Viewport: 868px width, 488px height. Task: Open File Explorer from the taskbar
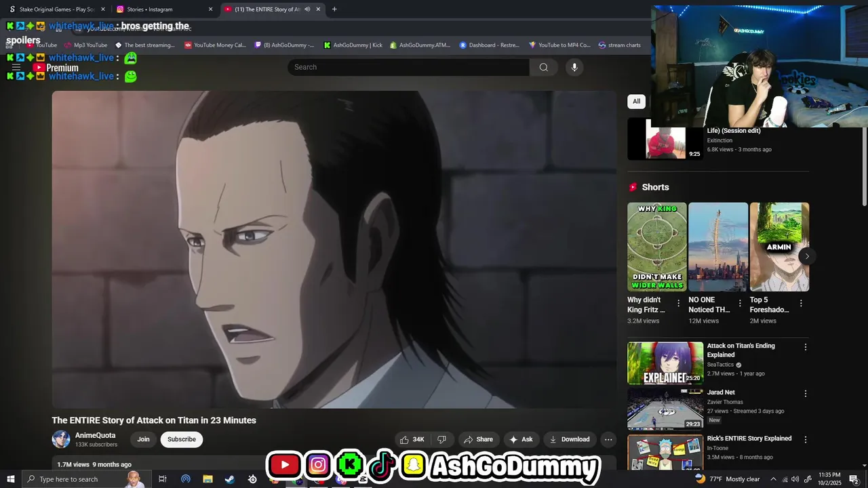(208, 479)
